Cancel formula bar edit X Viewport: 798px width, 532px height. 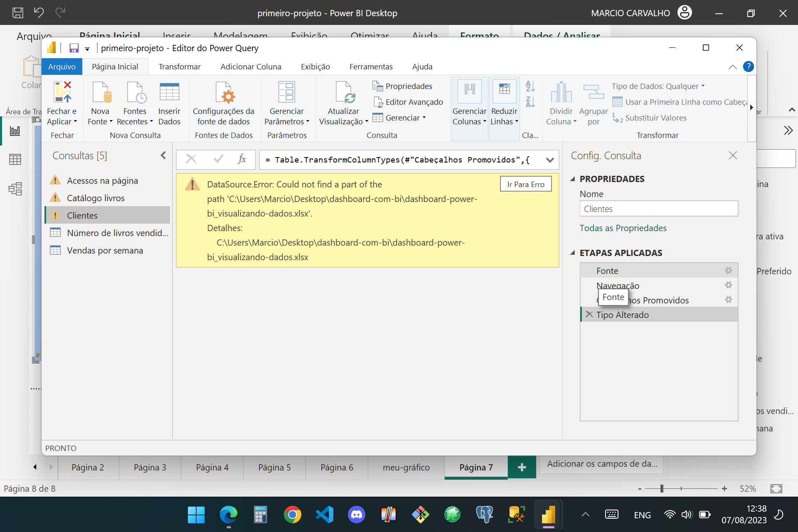coord(191,159)
